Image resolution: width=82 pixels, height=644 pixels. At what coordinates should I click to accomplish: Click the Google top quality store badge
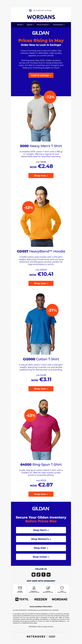[41, 11]
